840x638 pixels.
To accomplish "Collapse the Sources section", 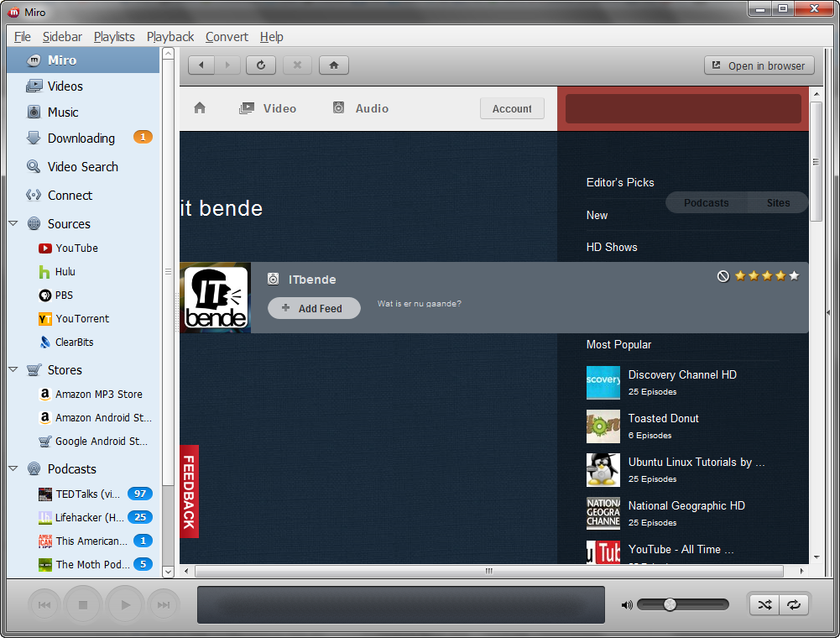I will click(13, 223).
